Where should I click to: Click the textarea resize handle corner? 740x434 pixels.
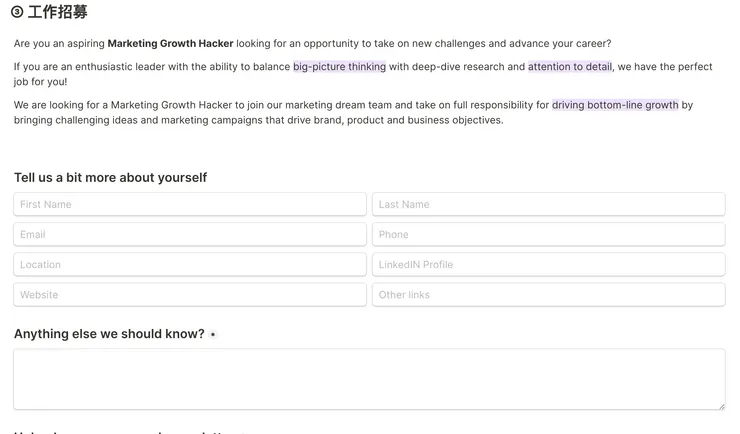click(x=720, y=404)
